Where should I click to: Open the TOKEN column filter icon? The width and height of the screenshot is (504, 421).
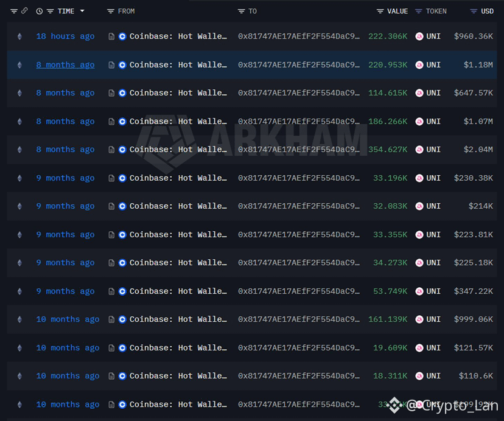(x=418, y=11)
